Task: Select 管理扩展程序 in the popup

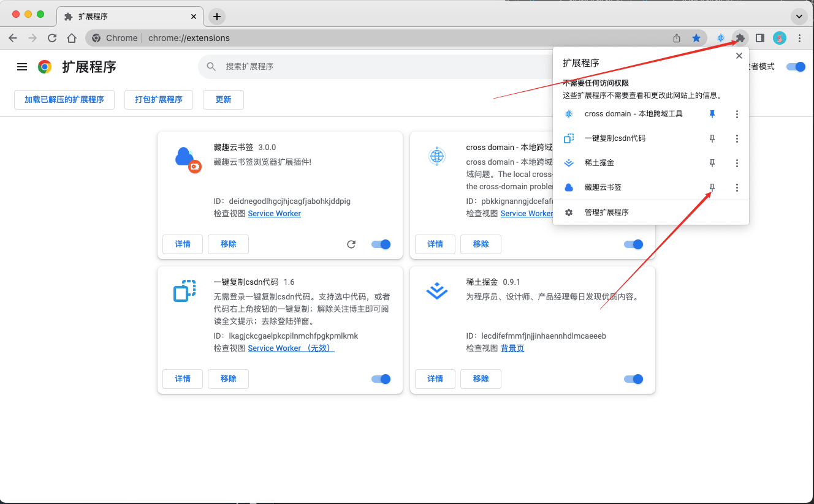Action: pyautogui.click(x=606, y=213)
